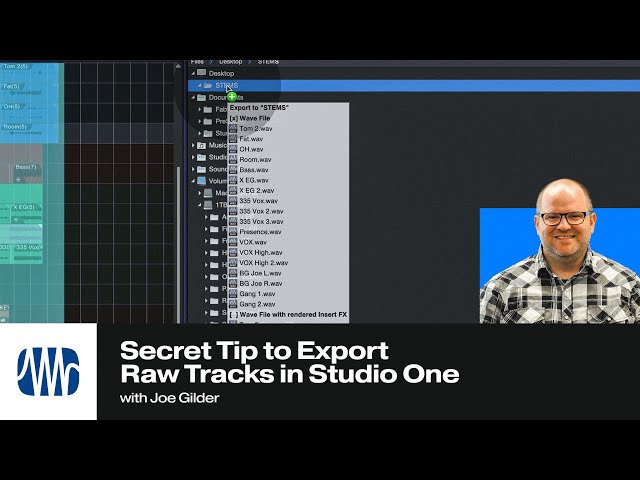Expand the R folder under 1TB
The image size is (640, 480).
click(x=206, y=301)
